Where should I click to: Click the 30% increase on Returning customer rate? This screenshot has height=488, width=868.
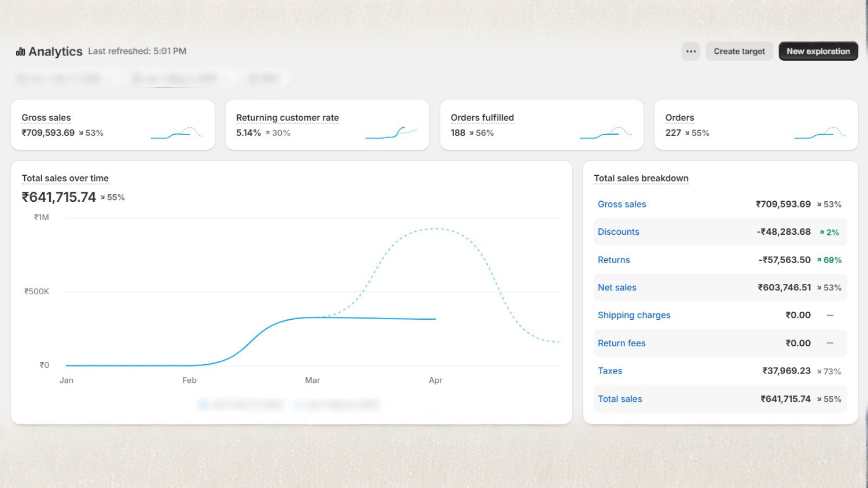click(278, 133)
